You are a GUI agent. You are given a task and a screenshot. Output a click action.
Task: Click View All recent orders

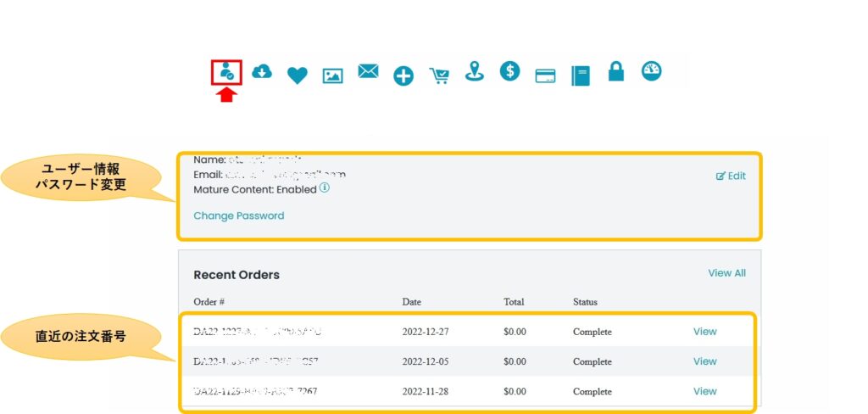coord(726,273)
